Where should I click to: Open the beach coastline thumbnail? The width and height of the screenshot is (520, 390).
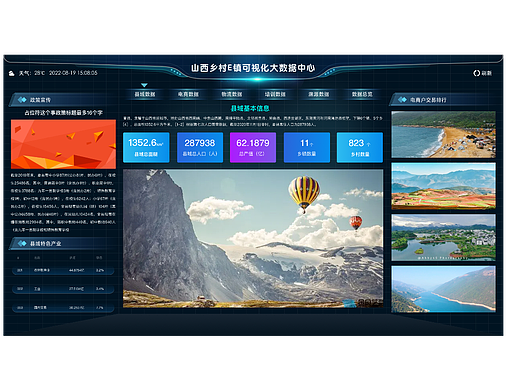pyautogui.click(x=443, y=134)
